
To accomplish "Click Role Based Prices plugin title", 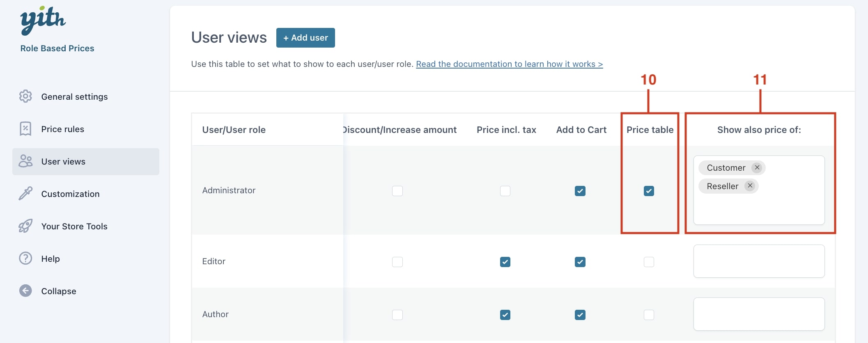I will [x=57, y=48].
